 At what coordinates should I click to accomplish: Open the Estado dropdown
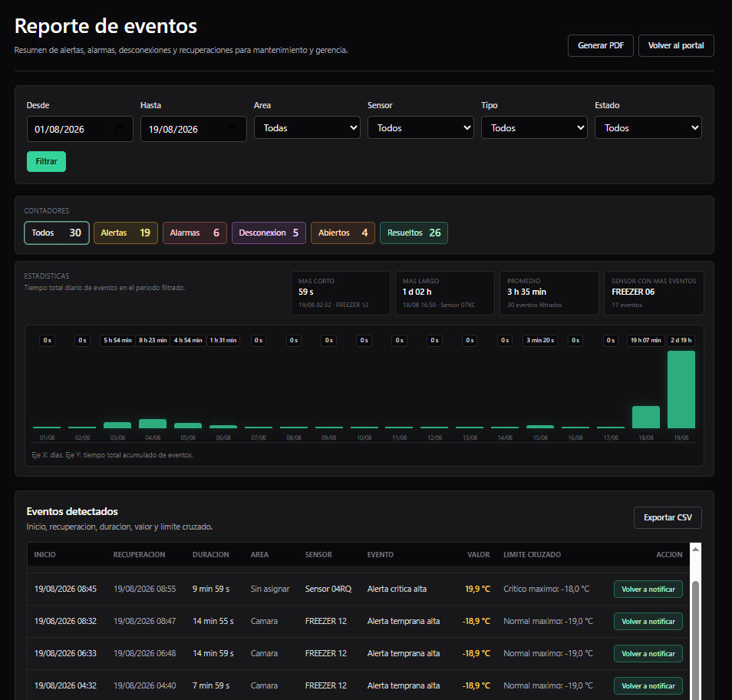click(x=648, y=127)
